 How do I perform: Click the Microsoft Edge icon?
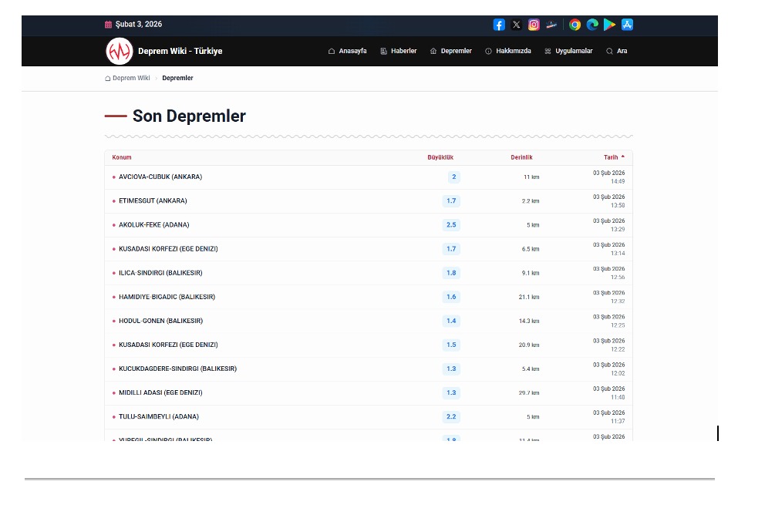592,25
